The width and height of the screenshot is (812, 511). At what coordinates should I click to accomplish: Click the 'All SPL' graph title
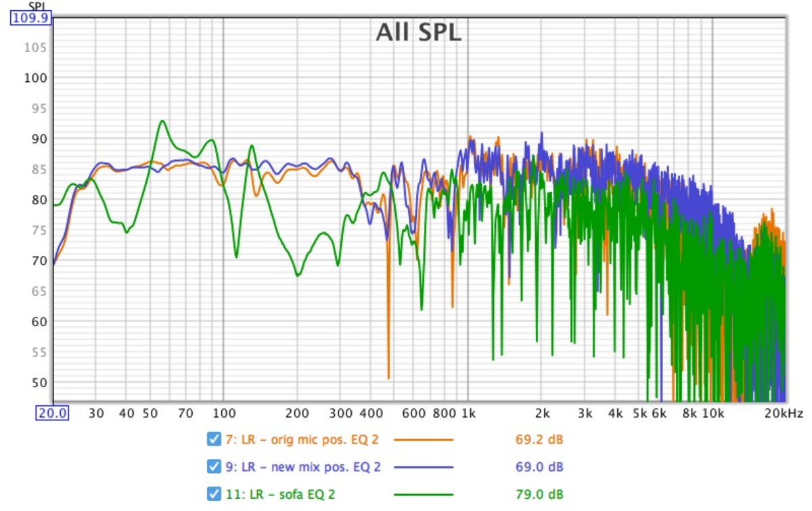pos(418,32)
